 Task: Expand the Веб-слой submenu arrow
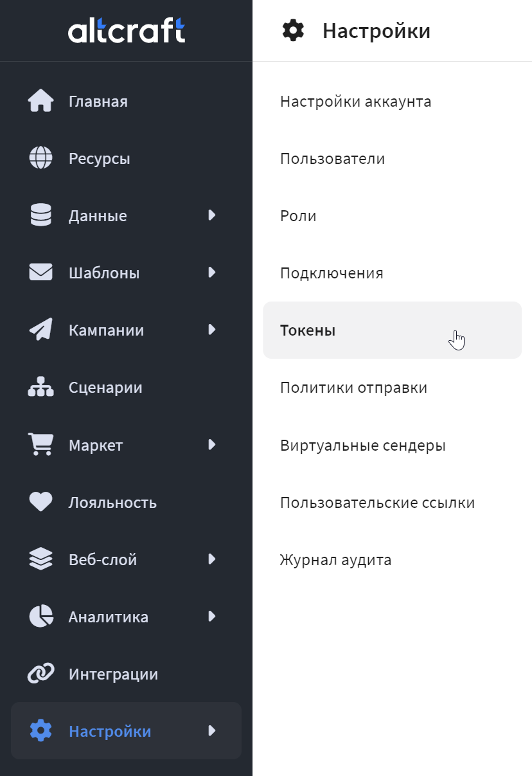[x=212, y=559]
